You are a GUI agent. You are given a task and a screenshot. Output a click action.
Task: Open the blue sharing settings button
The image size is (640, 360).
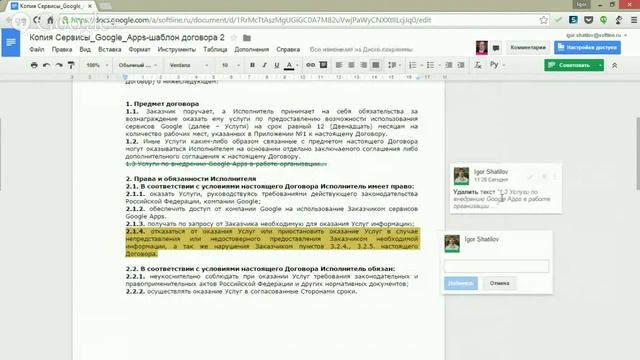pyautogui.click(x=587, y=48)
